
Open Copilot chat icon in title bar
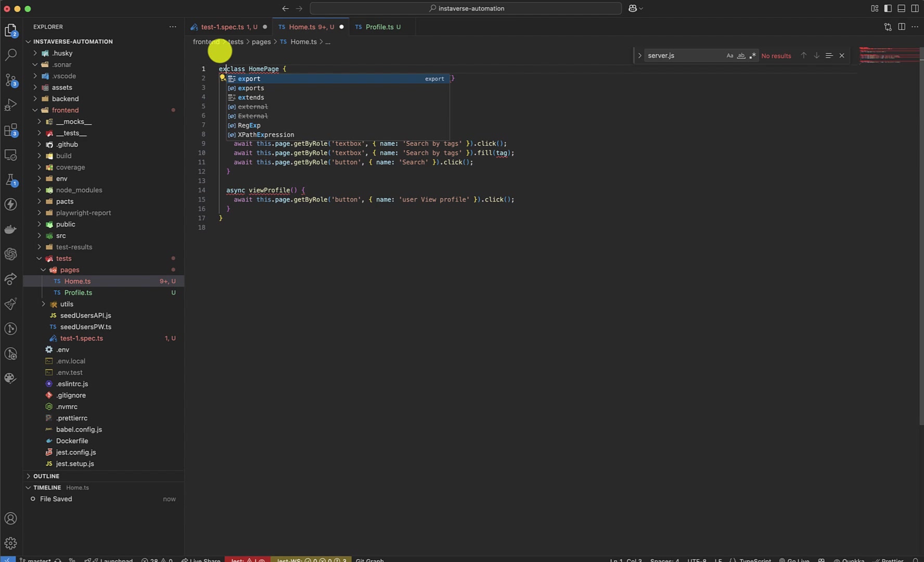coord(633,8)
